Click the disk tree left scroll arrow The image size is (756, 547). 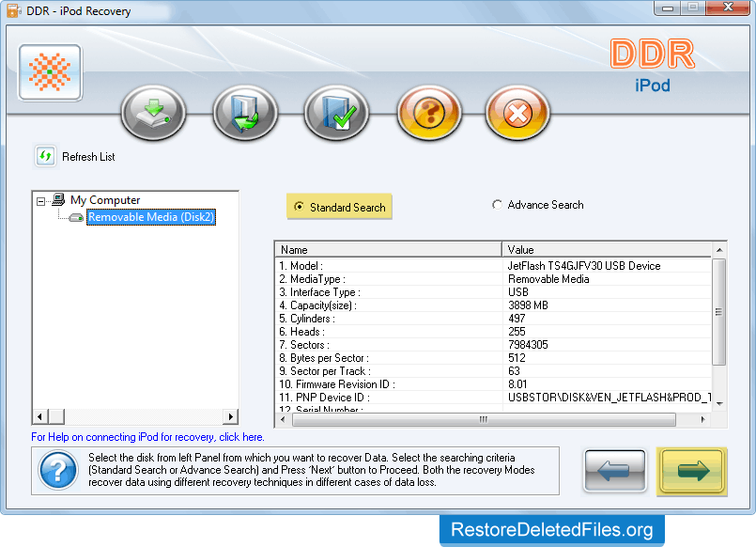(x=40, y=416)
